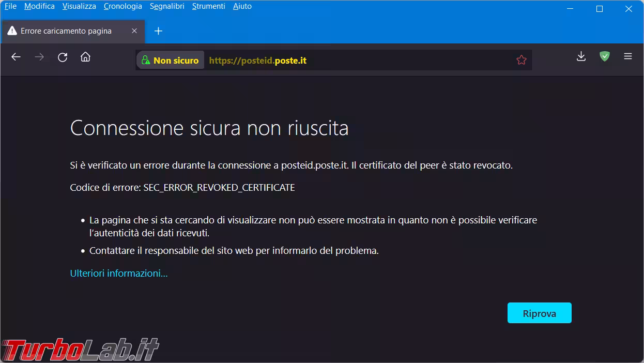
Task: Click the 'Non sicuro' padlock indicator
Action: 170,61
